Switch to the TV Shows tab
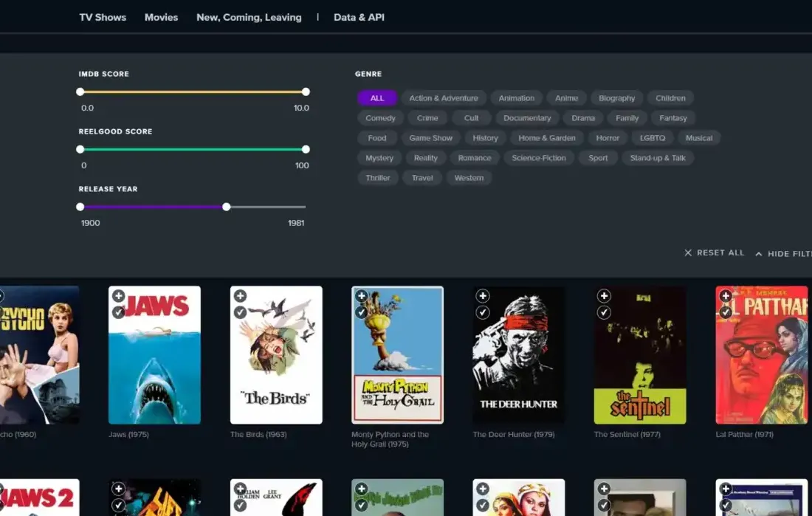The width and height of the screenshot is (812, 516). click(103, 17)
